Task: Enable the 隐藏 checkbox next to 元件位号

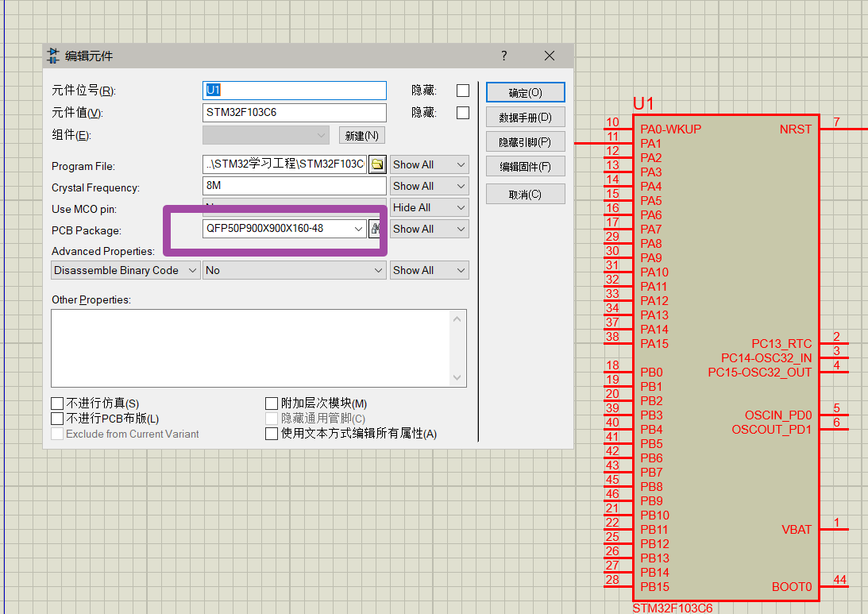Action: point(463,90)
